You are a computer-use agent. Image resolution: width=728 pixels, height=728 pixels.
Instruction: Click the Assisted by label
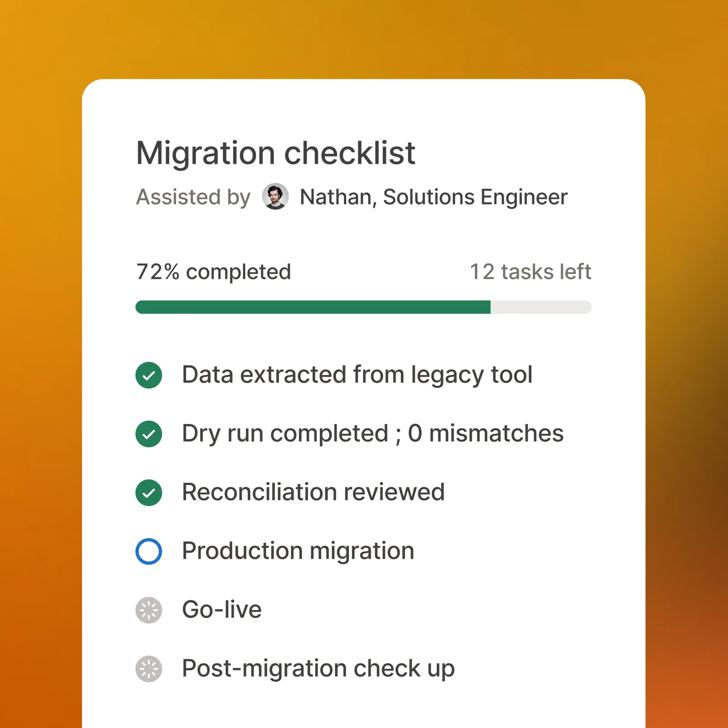193,197
